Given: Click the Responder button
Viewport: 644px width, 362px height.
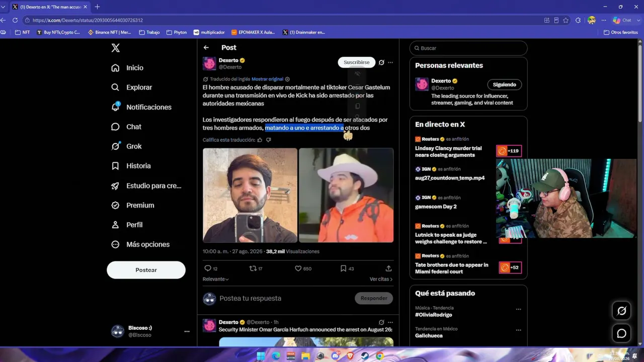Looking at the screenshot, I should click(374, 298).
